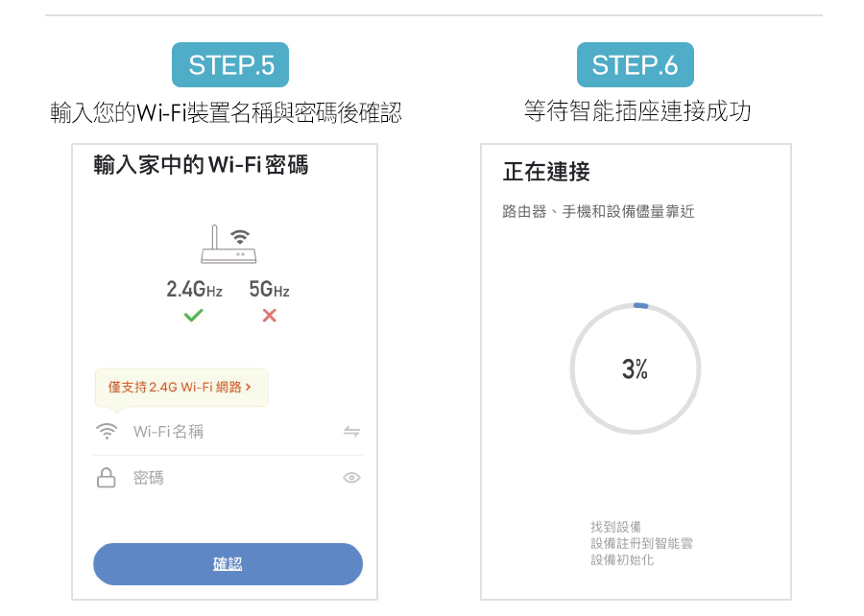Click the STEP.6 badge
The width and height of the screenshot is (864, 616).
(x=636, y=65)
